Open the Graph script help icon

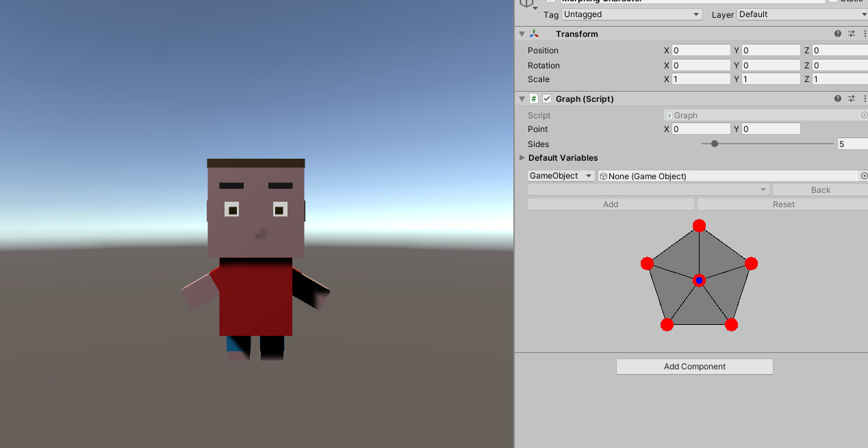[838, 98]
